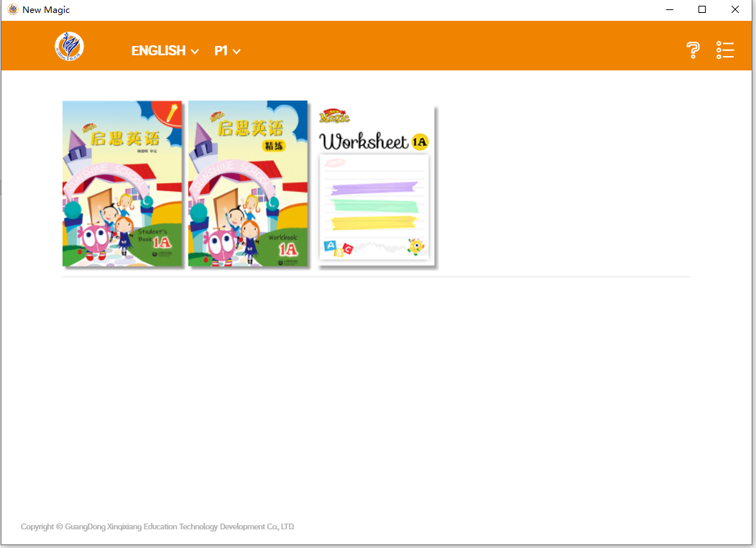The image size is (756, 548).
Task: Open the Workbook 1A cover
Action: pyautogui.click(x=248, y=184)
